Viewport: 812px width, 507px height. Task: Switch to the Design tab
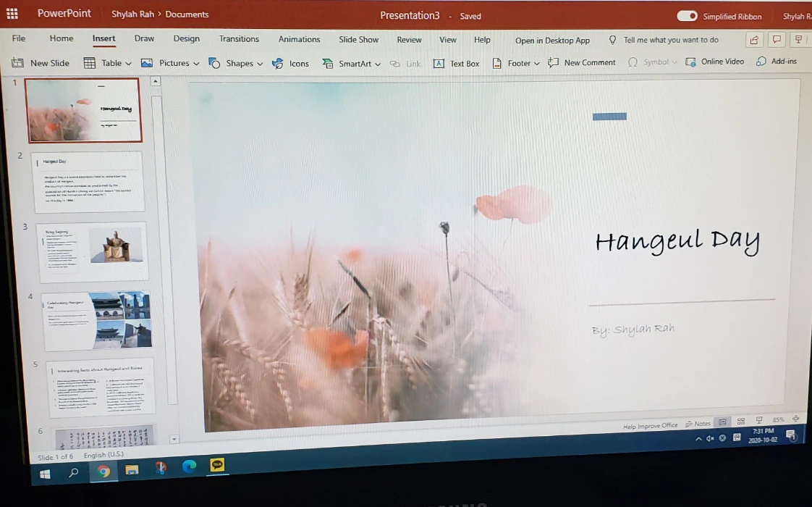point(187,38)
